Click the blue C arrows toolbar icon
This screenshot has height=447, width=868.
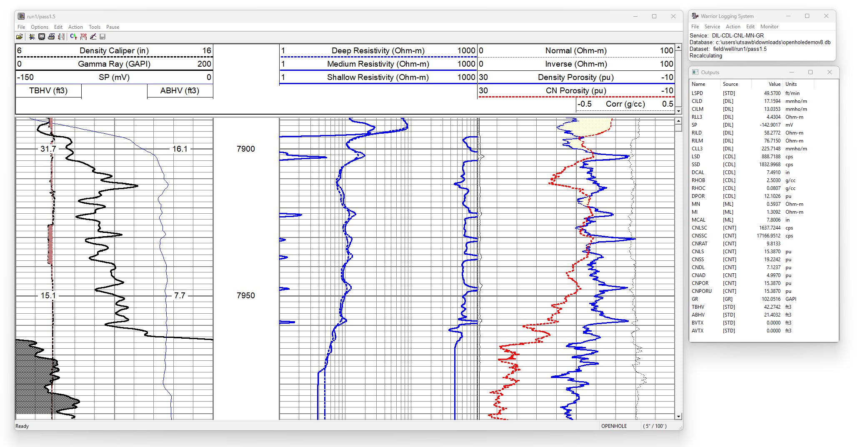(x=73, y=37)
